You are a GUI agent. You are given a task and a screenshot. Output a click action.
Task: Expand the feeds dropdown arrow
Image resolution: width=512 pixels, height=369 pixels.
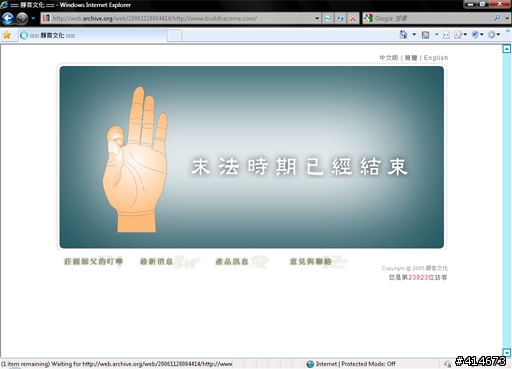pos(436,34)
